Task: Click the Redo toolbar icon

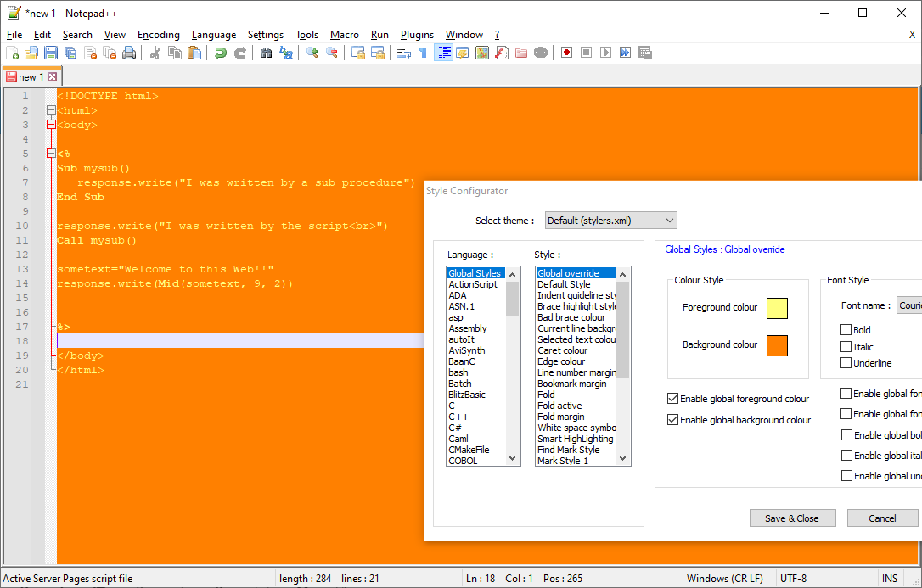Action: (240, 53)
